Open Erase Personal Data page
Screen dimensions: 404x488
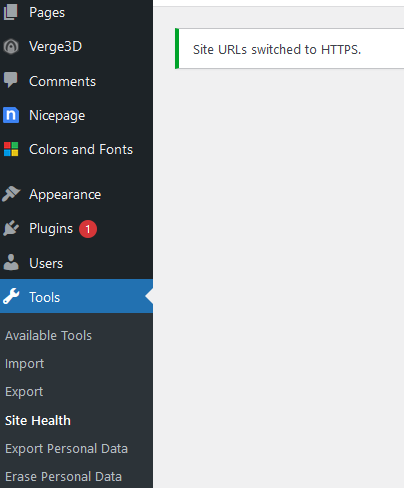pos(63,477)
